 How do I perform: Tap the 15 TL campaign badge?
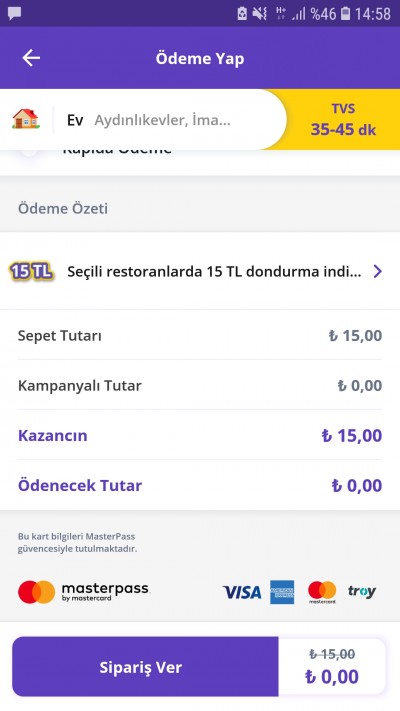click(31, 272)
